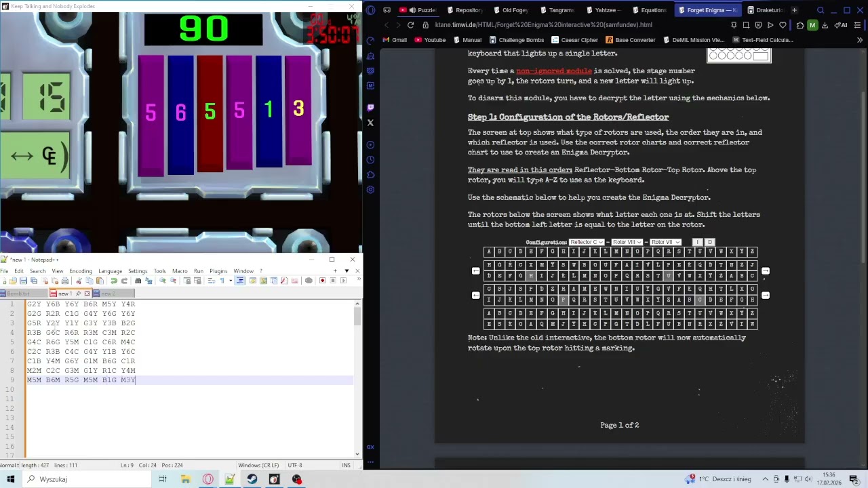This screenshot has height=488, width=868.
Task: Open the Macro menu in Notepad++
Action: [x=180, y=271]
